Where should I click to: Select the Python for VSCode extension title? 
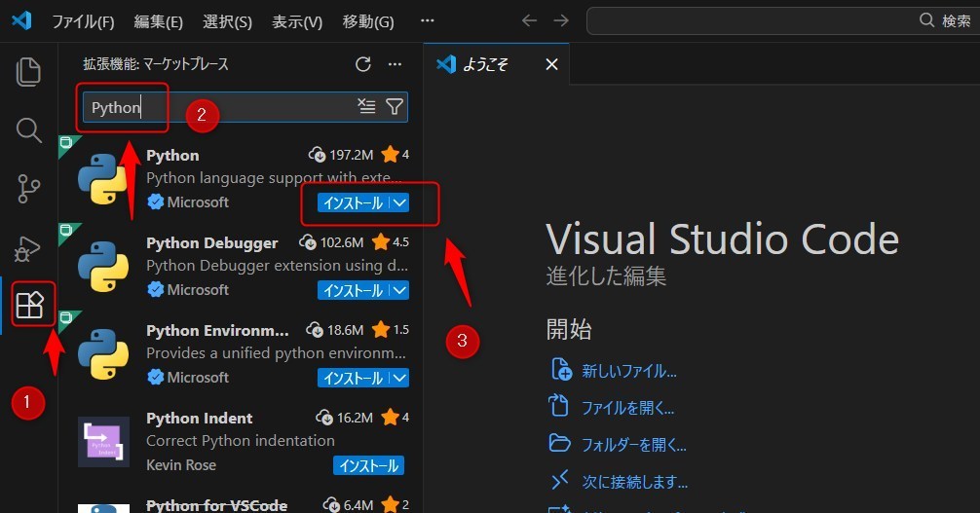coord(216,505)
